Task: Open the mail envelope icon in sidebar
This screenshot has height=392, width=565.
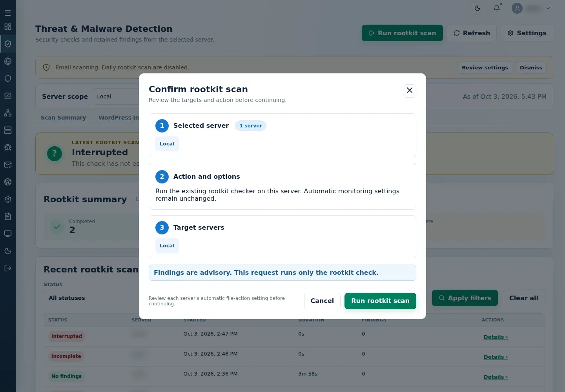Action: pyautogui.click(x=8, y=165)
